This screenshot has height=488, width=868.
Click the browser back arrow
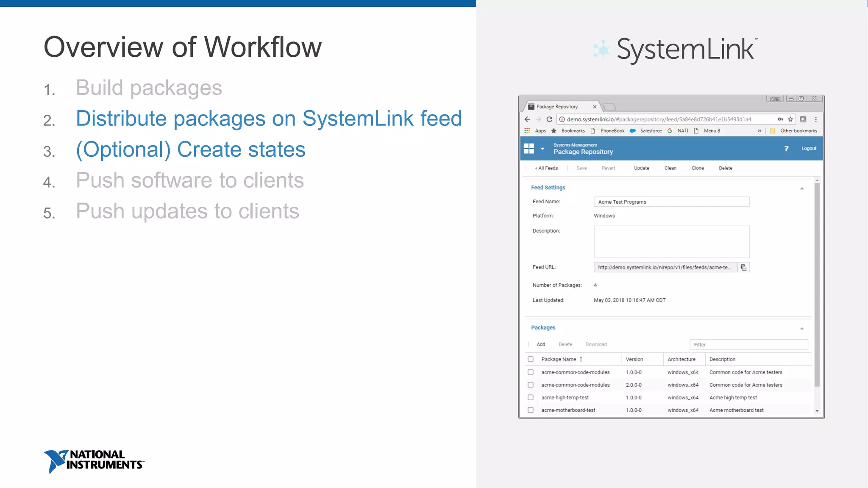pyautogui.click(x=527, y=119)
